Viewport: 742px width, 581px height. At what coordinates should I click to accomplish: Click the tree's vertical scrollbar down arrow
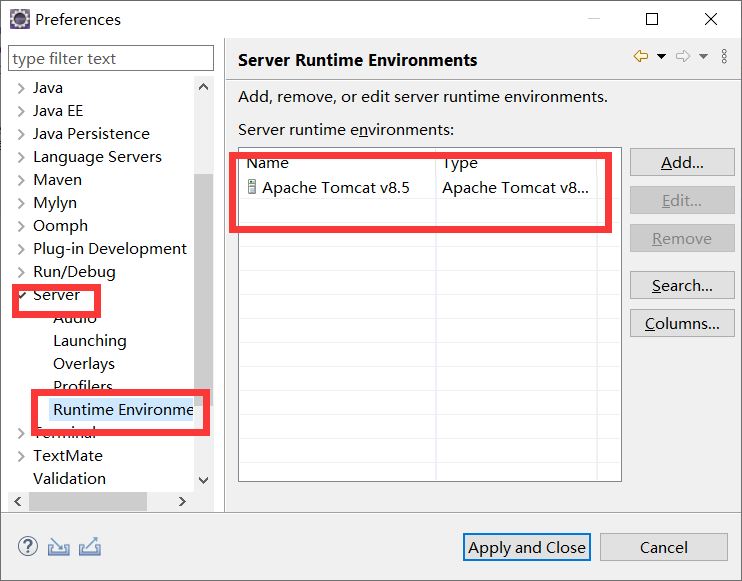point(204,480)
